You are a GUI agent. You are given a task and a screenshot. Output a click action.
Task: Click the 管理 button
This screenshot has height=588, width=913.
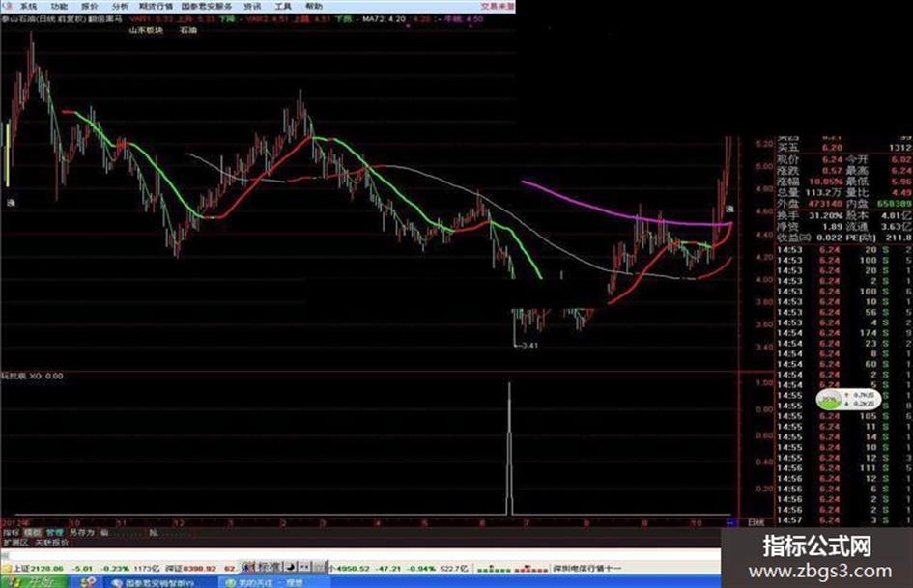click(55, 532)
